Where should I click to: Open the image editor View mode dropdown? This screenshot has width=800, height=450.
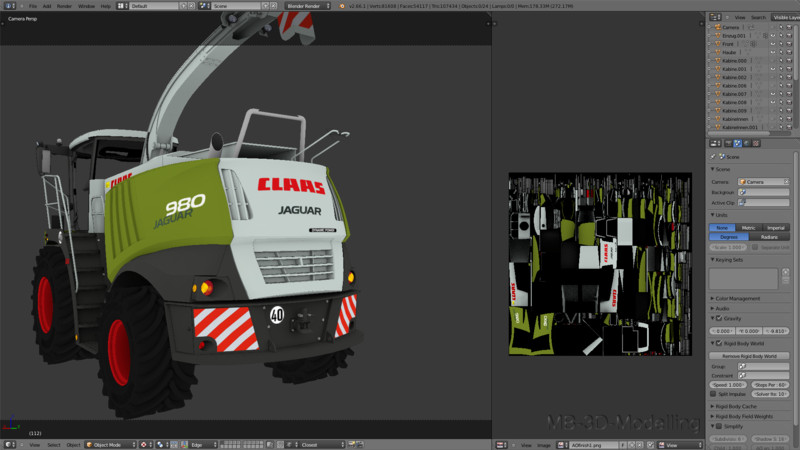pyautogui.click(x=681, y=445)
